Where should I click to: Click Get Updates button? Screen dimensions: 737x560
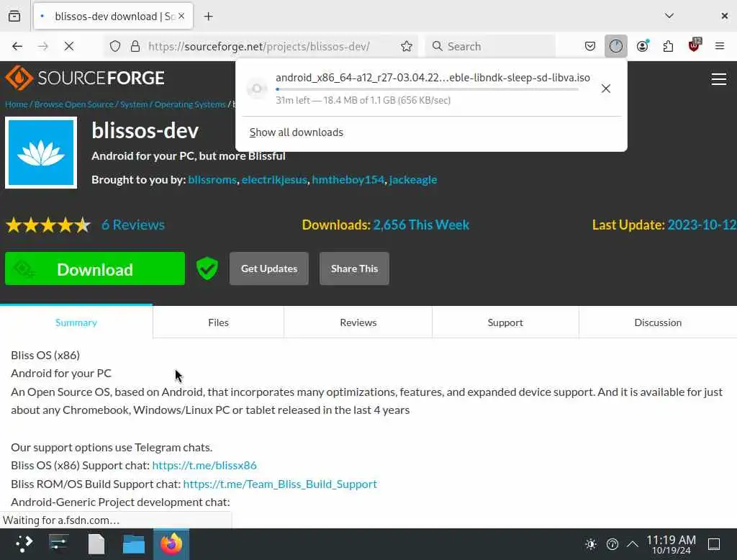(269, 268)
